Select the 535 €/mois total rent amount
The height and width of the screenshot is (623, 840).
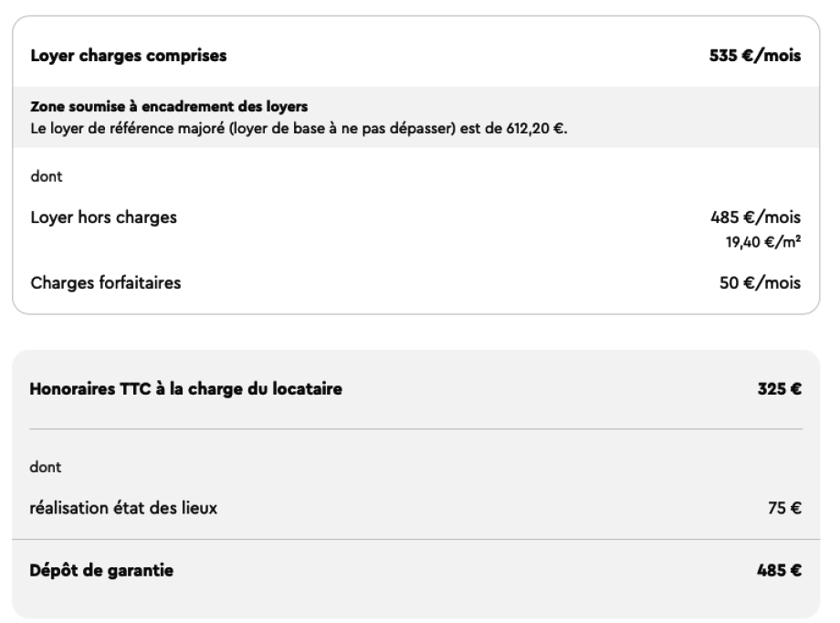point(755,56)
